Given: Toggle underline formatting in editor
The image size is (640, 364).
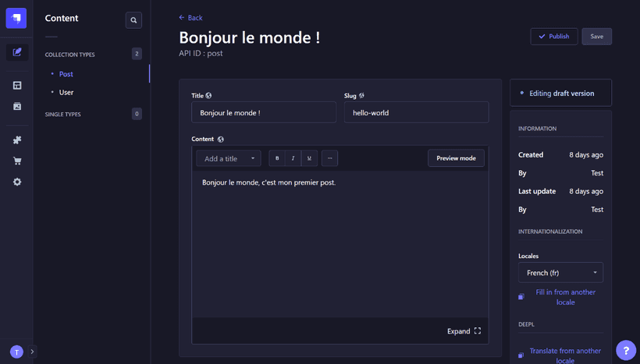Looking at the screenshot, I should [309, 158].
